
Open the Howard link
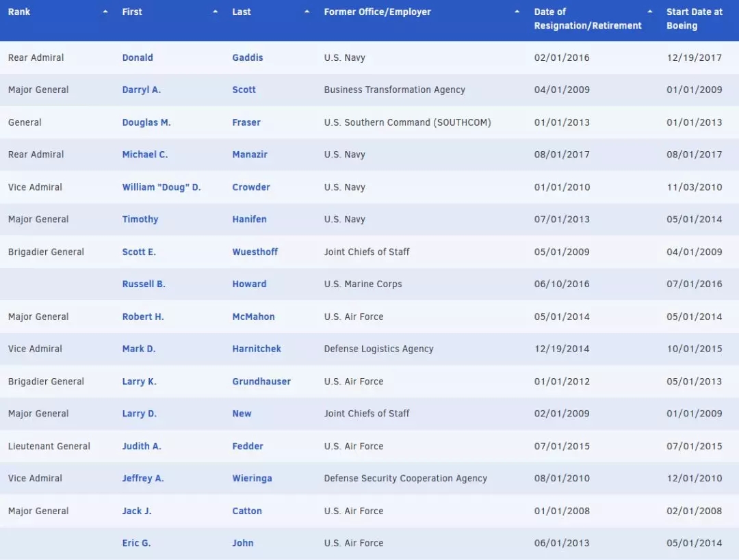249,284
